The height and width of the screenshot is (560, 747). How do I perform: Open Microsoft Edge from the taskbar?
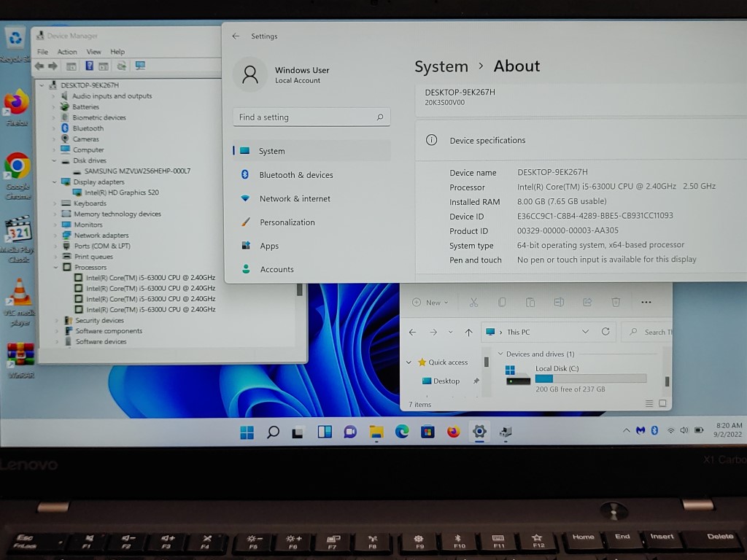[x=402, y=432]
